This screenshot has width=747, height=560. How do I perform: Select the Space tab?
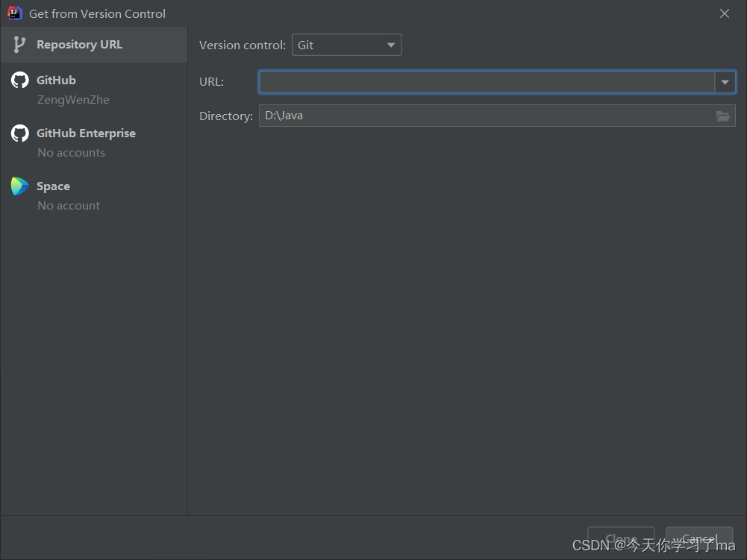pos(94,195)
